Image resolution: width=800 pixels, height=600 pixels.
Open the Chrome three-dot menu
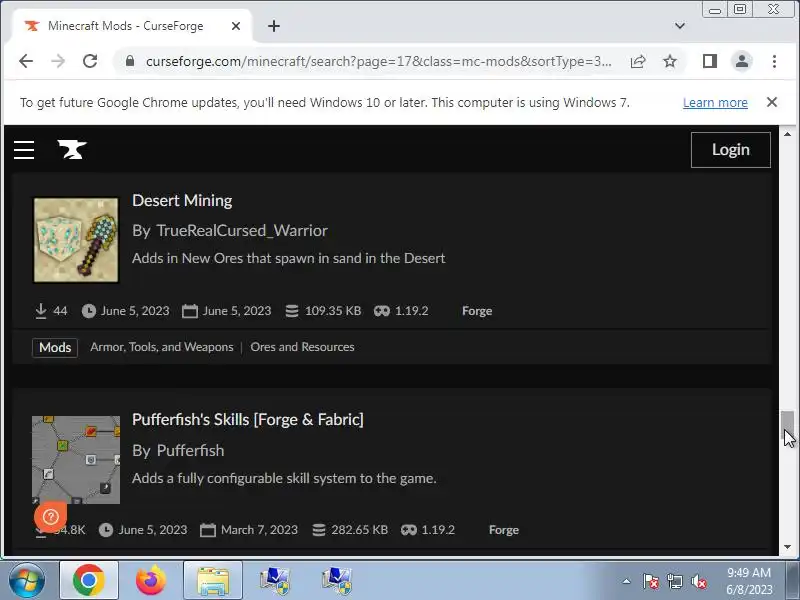(774, 61)
